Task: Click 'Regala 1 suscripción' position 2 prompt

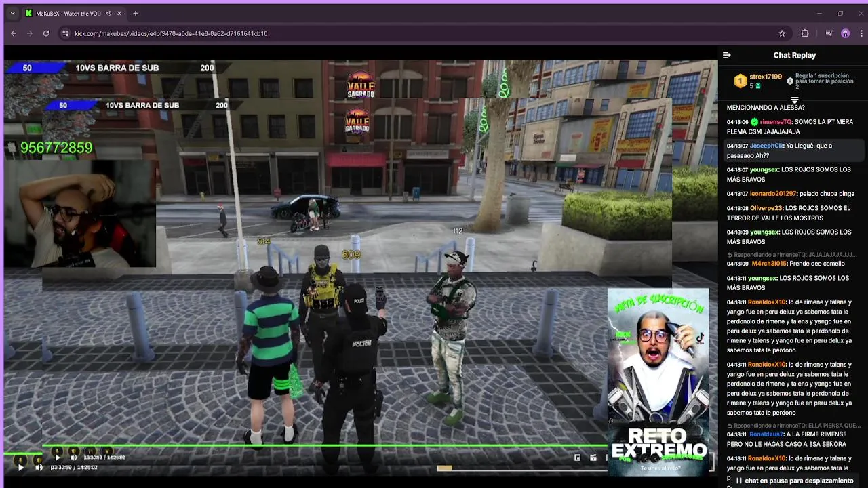Action: coord(820,81)
